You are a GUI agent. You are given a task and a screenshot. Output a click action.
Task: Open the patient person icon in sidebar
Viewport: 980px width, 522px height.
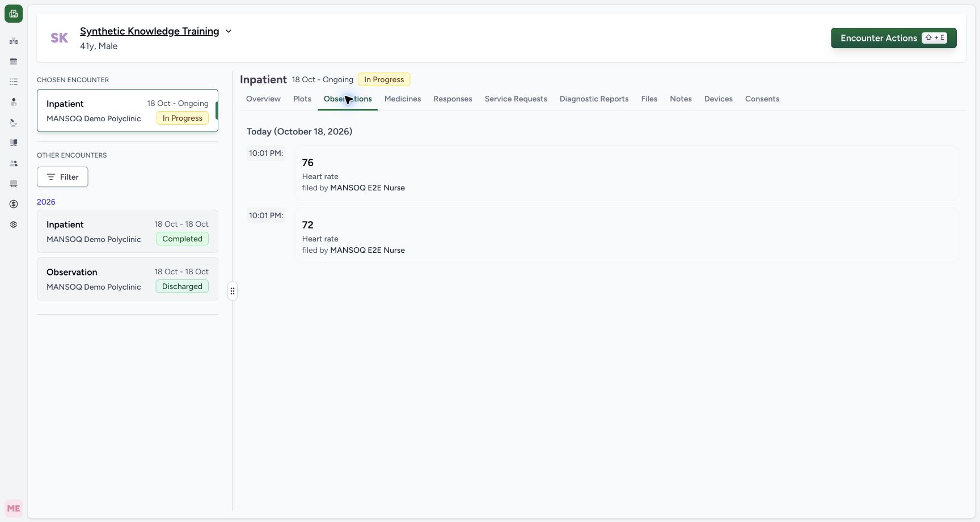point(14,102)
